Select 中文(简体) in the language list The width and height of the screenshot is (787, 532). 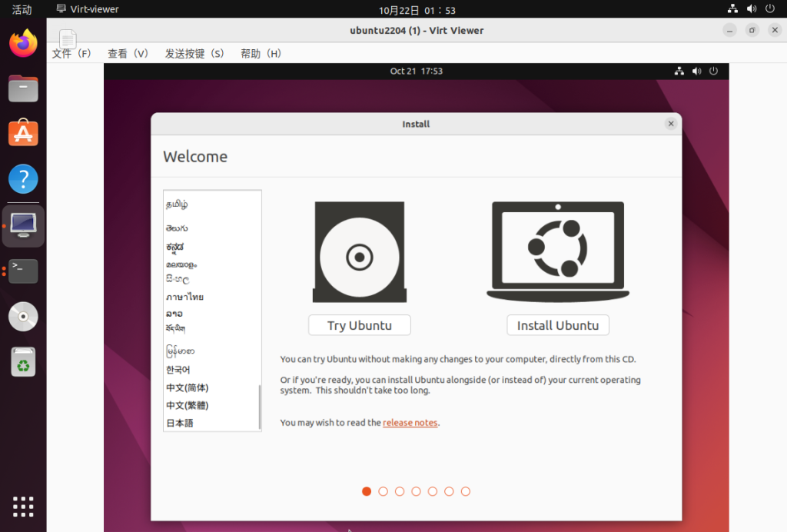pos(187,388)
